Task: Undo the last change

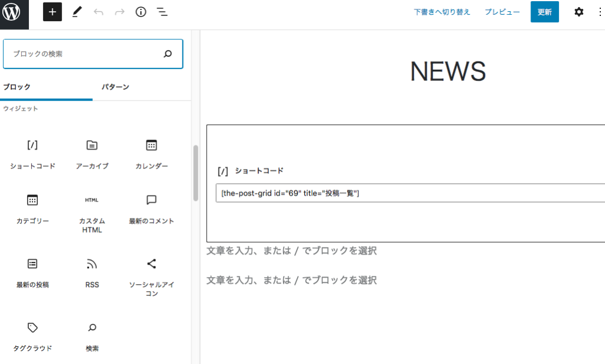Action: tap(99, 12)
